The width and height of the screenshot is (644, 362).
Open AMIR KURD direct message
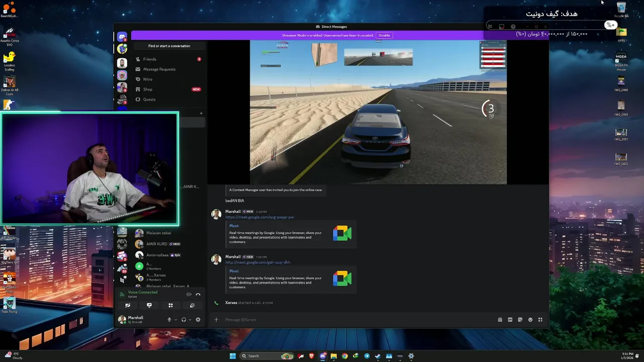(x=169, y=244)
